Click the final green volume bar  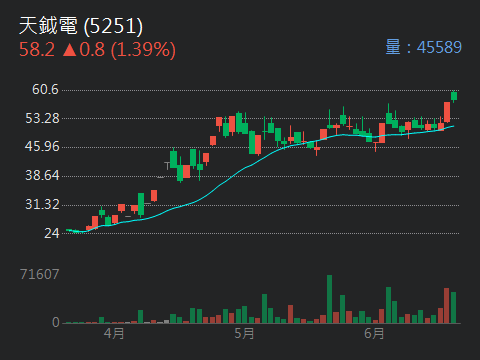point(453,308)
